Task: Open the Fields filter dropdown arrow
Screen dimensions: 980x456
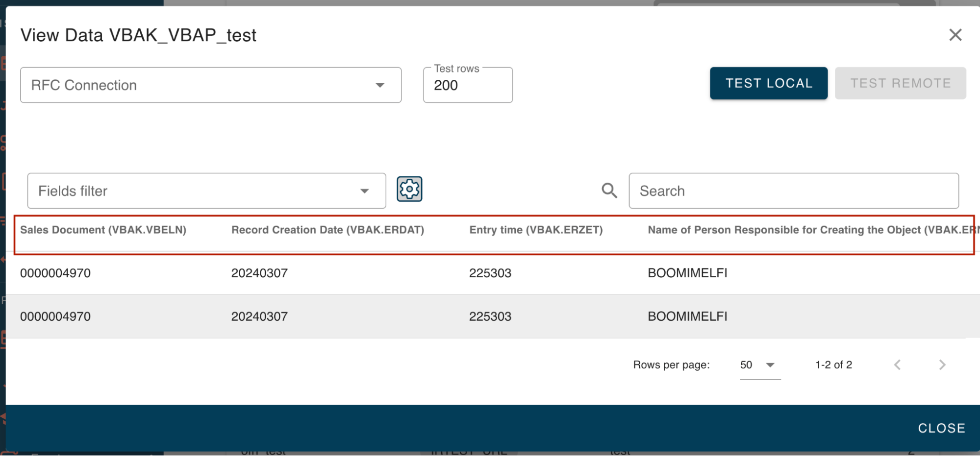Action: click(365, 191)
